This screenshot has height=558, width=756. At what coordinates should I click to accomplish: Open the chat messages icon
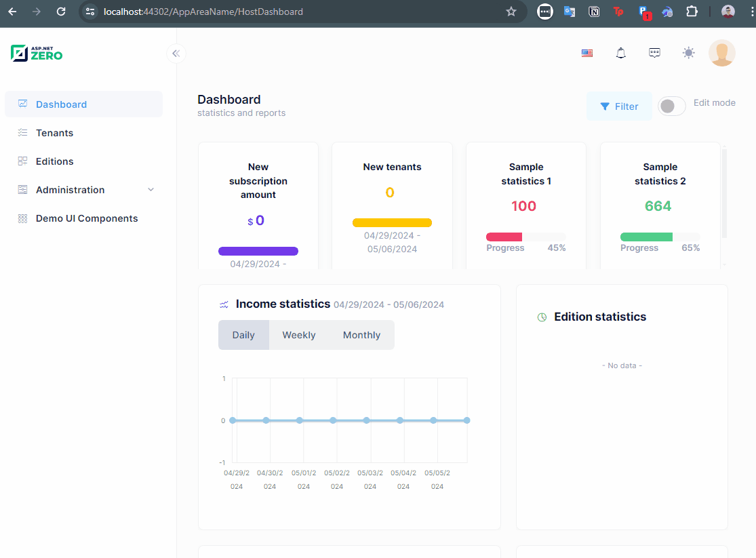click(x=654, y=53)
